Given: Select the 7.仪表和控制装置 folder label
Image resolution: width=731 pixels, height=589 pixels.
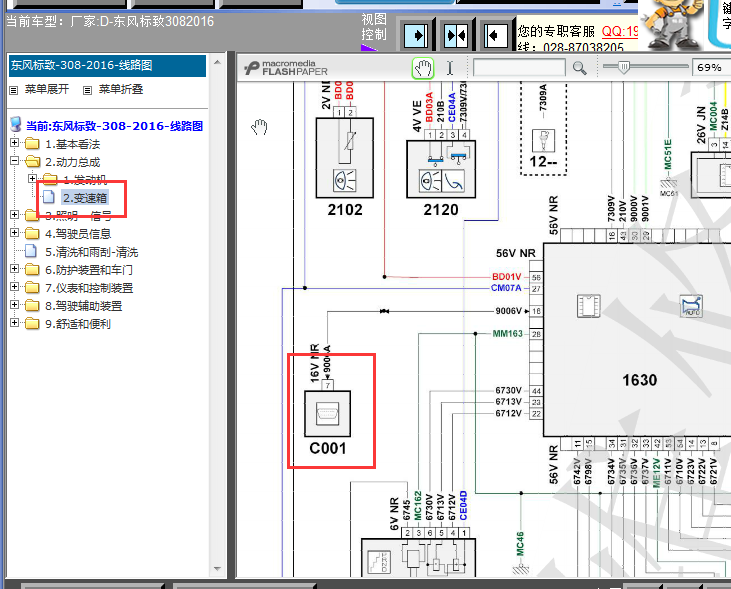Looking at the screenshot, I should coord(89,288).
